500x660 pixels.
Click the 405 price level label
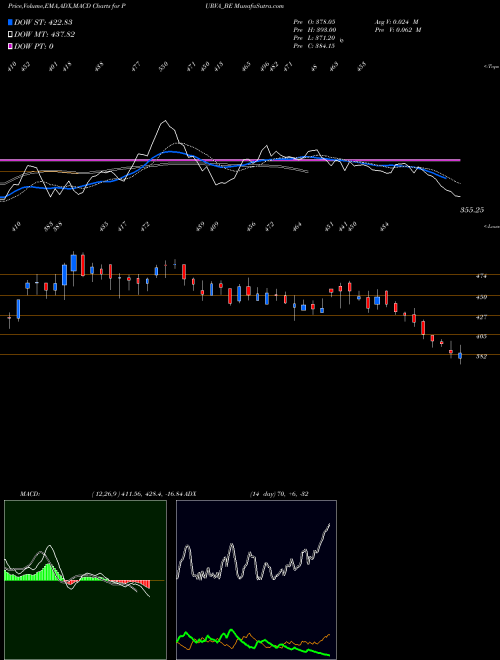tap(481, 336)
